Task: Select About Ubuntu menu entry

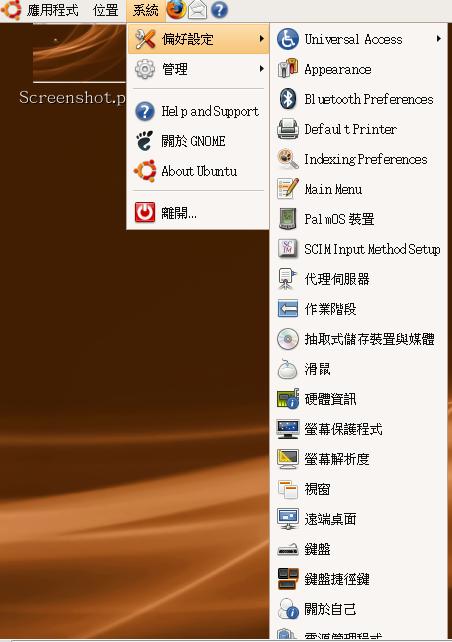Action: pyautogui.click(x=198, y=171)
